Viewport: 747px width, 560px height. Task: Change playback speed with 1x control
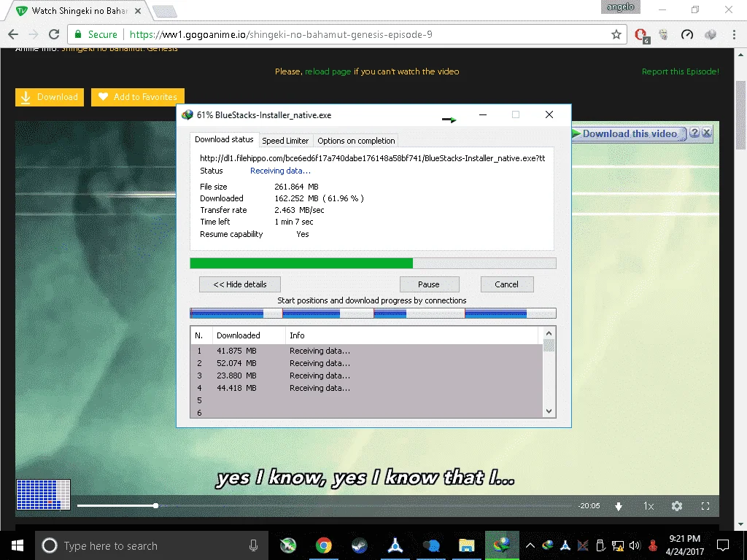point(649,506)
